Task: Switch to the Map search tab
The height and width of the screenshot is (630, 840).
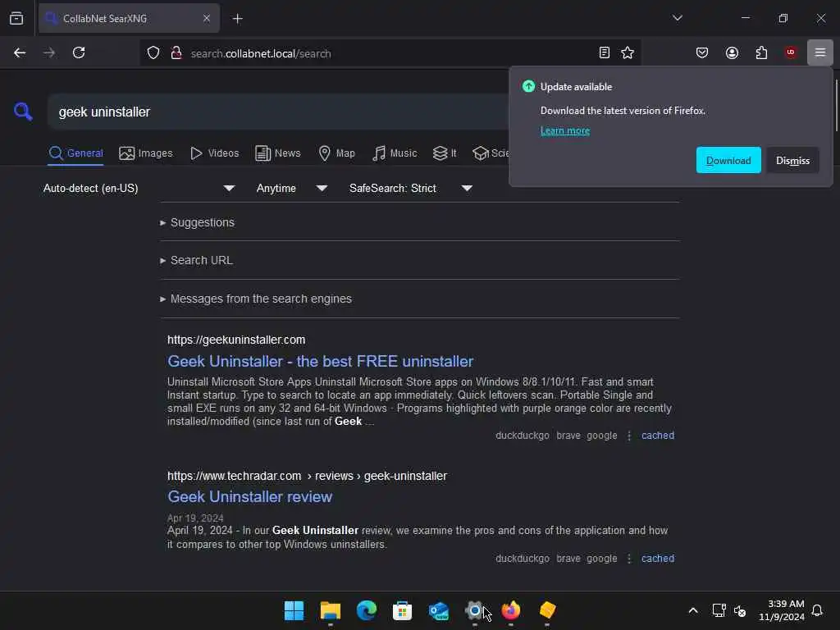Action: (x=336, y=153)
